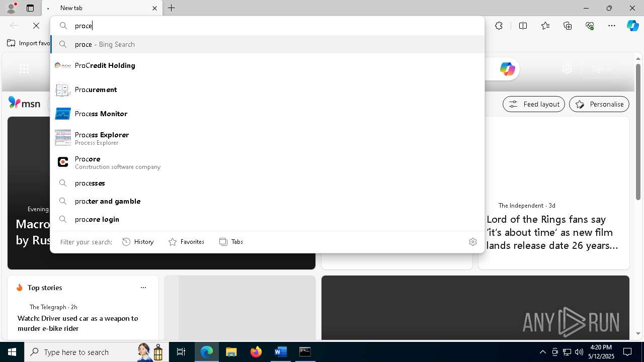Select ProCredit Holding suggestion
This screenshot has height=362, width=644.
pos(267,65)
